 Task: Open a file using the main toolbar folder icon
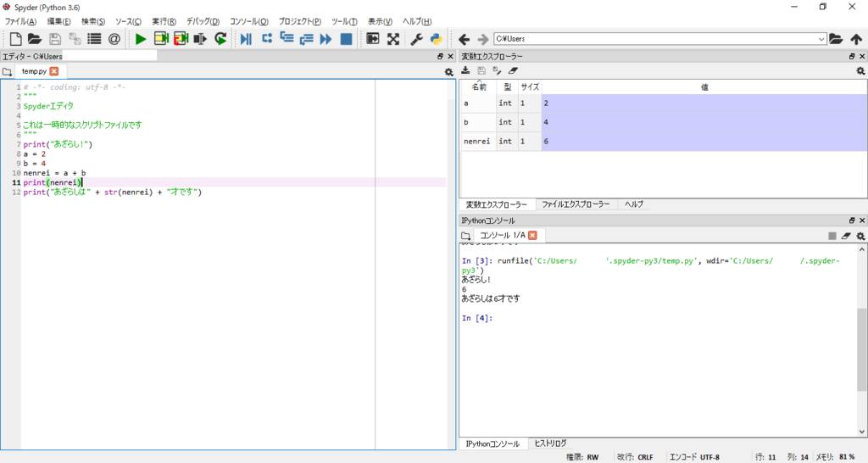35,39
